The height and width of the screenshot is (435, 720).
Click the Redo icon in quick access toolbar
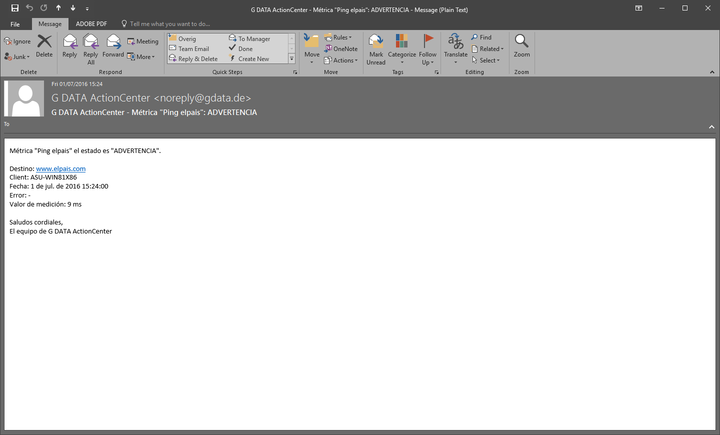44,8
